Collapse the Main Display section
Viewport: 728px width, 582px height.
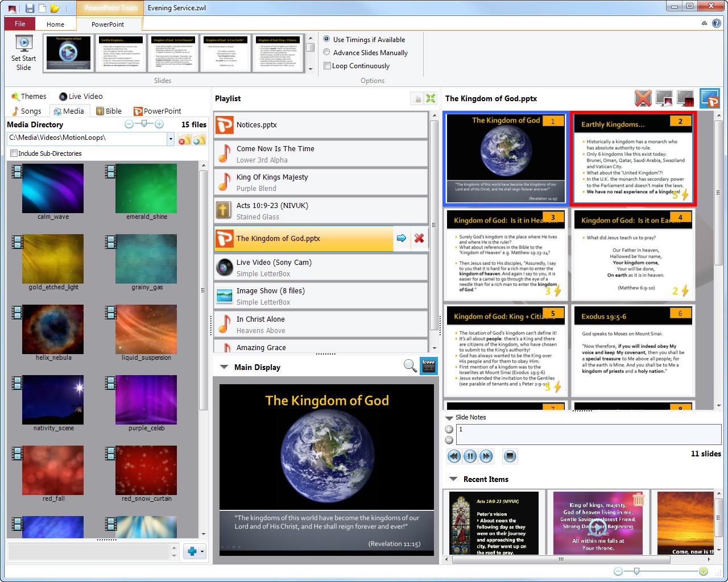click(224, 367)
